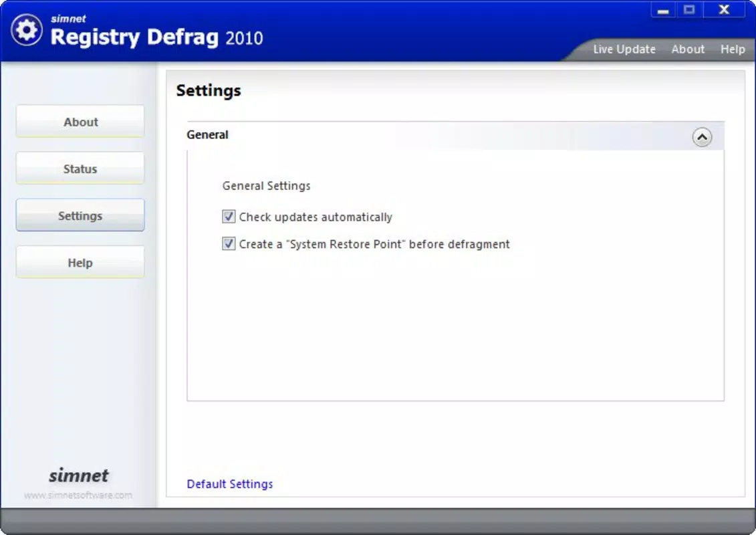The width and height of the screenshot is (756, 535).
Task: Click Live Update in top menu
Action: coord(624,49)
